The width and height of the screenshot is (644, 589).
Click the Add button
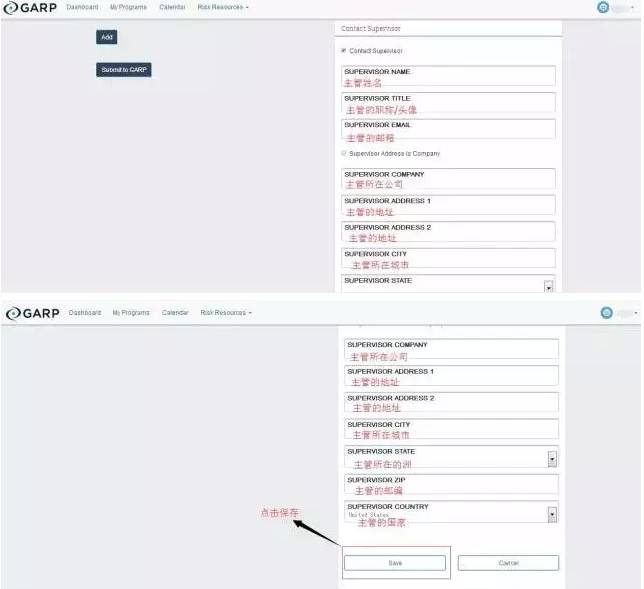coord(107,37)
